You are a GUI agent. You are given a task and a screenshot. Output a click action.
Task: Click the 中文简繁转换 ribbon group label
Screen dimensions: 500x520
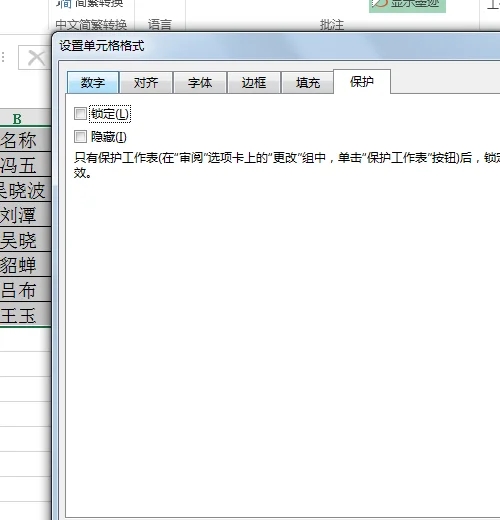pos(91,25)
